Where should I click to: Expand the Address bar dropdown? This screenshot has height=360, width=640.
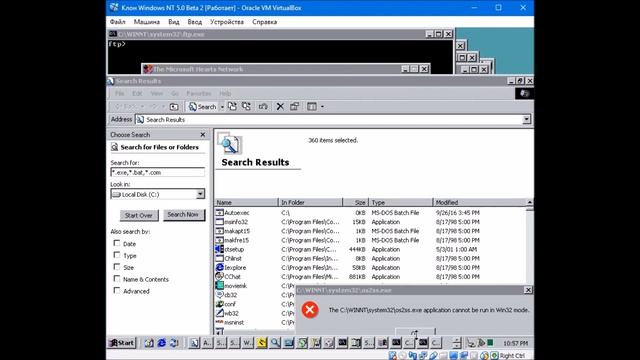[527, 119]
